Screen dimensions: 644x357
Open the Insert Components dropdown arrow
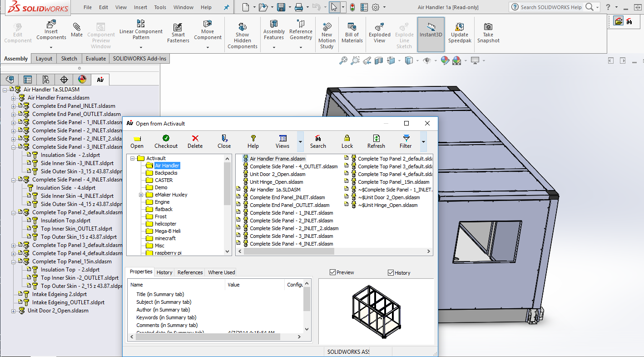51,47
